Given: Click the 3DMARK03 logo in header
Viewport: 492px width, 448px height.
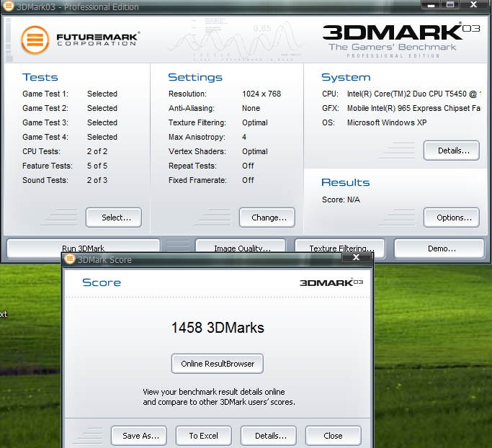Looking at the screenshot, I should pos(401,32).
